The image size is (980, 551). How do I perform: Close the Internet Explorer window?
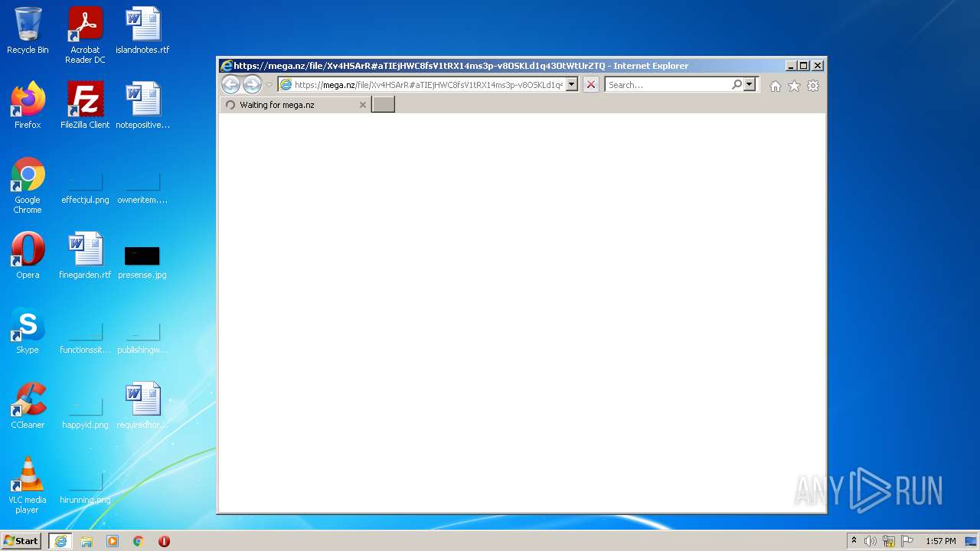[x=818, y=66]
